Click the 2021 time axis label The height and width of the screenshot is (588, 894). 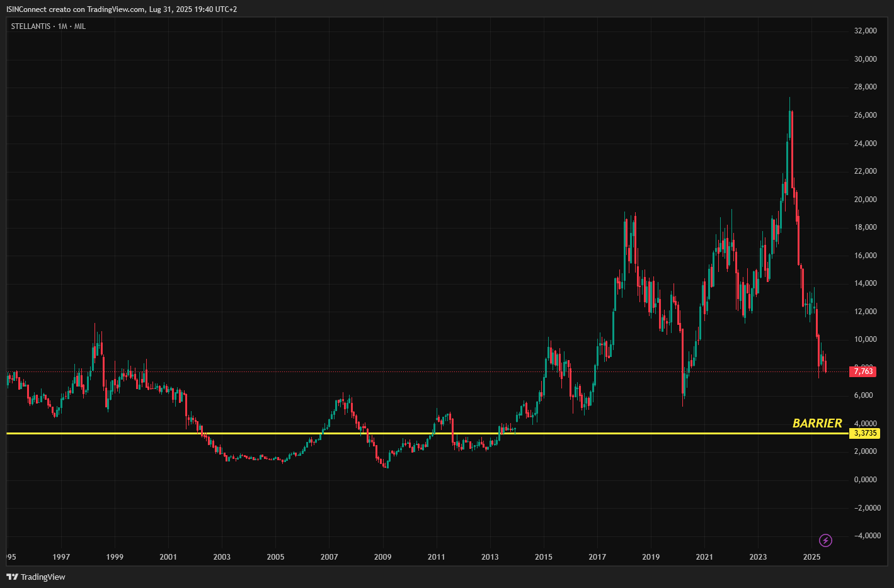coord(704,557)
